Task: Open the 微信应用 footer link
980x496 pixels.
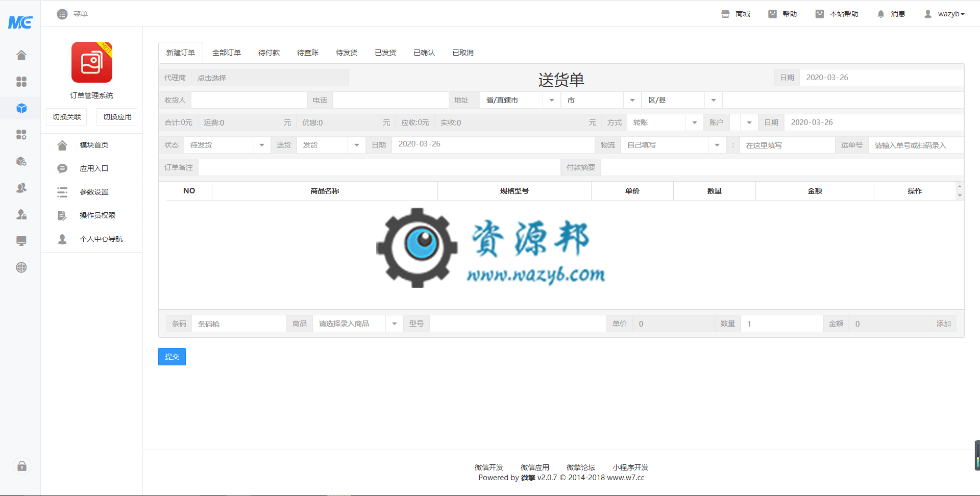Action: 535,467
